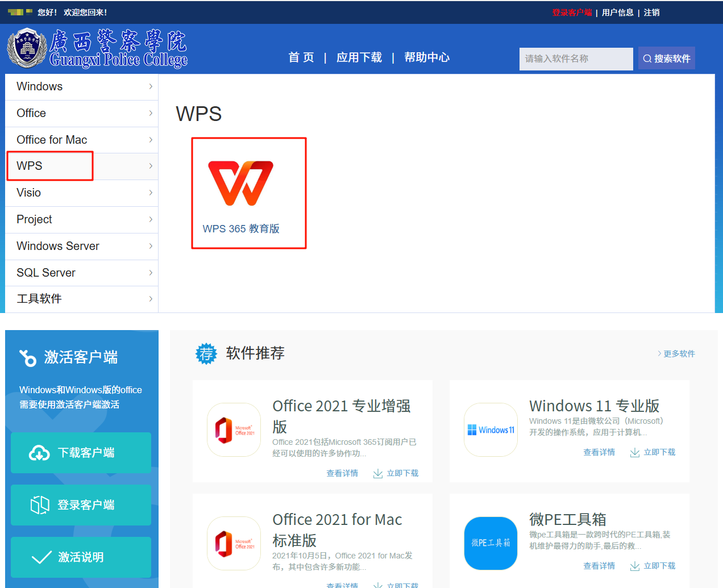Screen dimensions: 723x588
Task: Click 注销 to log out
Action: (x=651, y=12)
